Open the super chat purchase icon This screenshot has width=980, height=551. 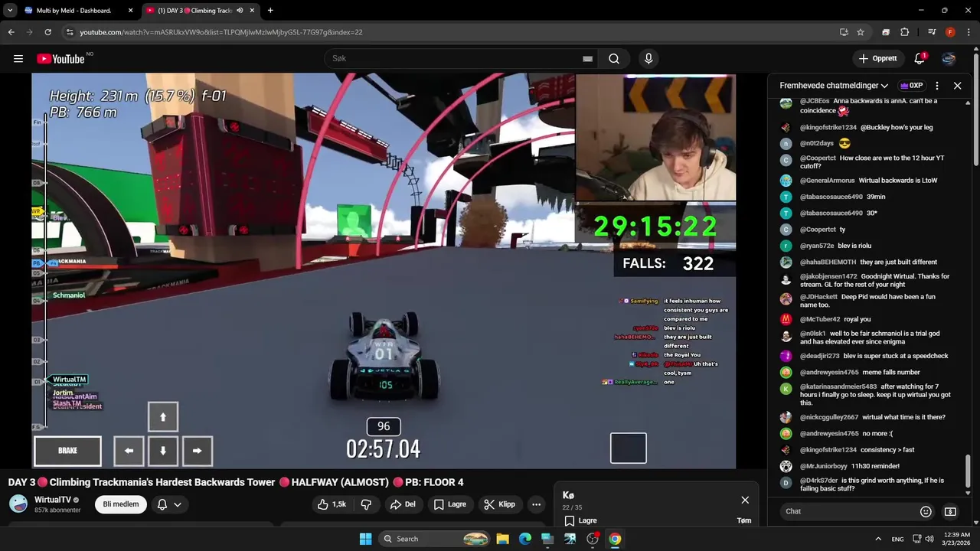pos(950,511)
